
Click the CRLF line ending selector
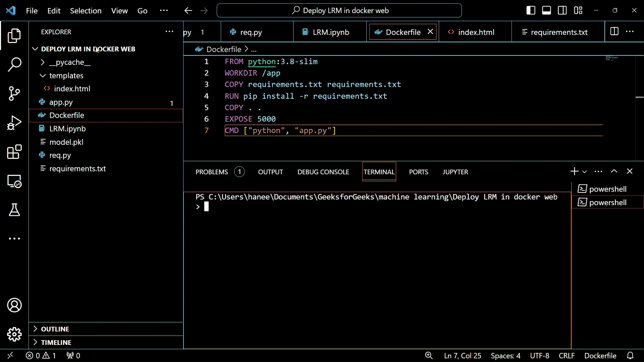click(567, 356)
